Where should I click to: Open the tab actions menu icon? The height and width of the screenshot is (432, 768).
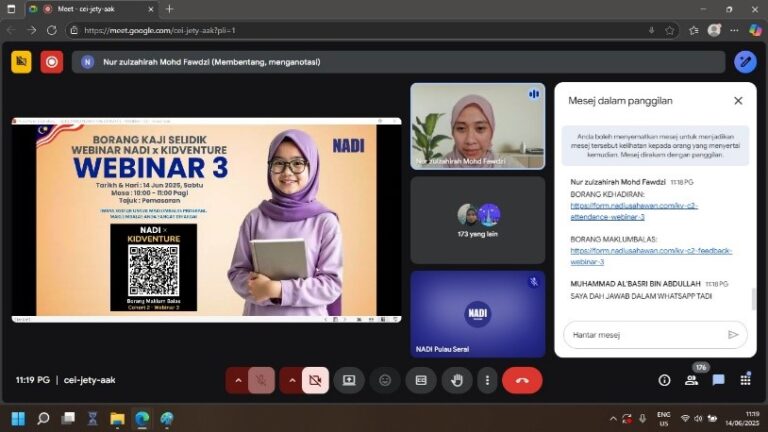(11, 9)
